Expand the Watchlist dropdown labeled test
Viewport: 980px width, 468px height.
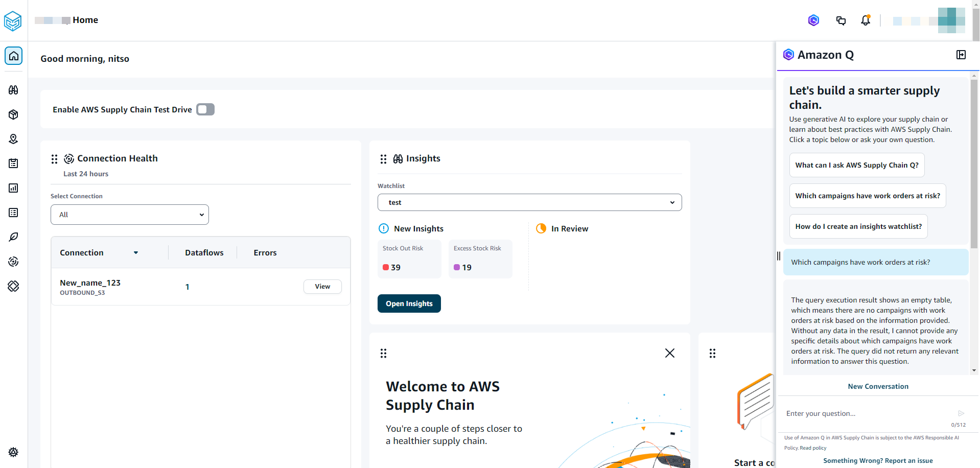[529, 202]
